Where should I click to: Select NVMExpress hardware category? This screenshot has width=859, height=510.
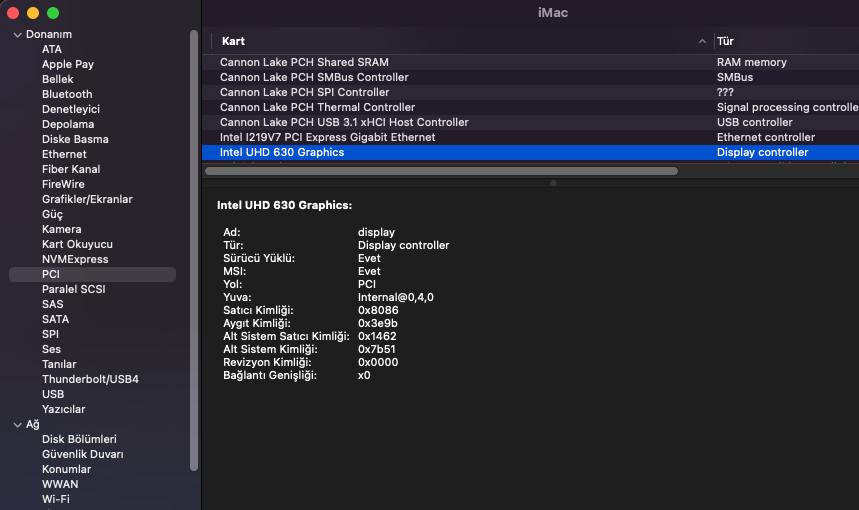pyautogui.click(x=75, y=259)
